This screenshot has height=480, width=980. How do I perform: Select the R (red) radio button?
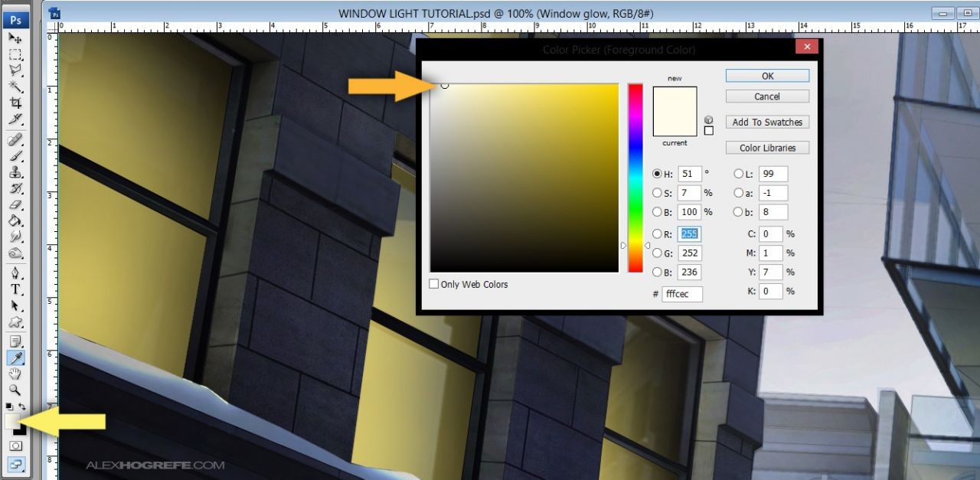(657, 234)
